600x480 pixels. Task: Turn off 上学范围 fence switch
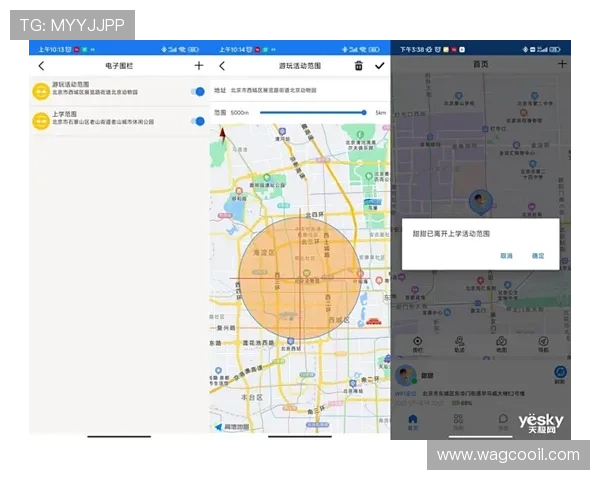coord(197,120)
